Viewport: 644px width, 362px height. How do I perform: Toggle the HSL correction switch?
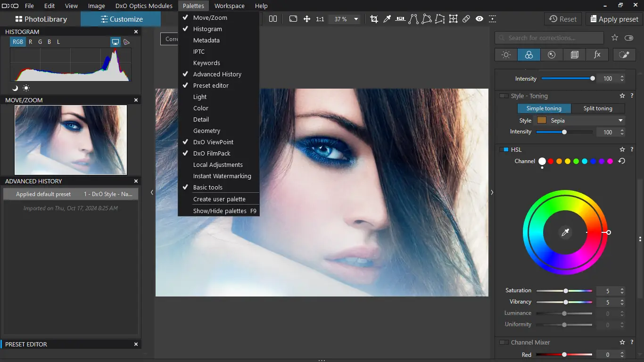(504, 149)
